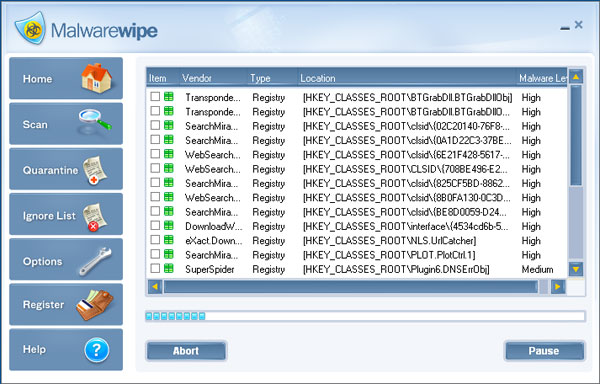Click green registry icon in 825CF5BD row

pyautogui.click(x=168, y=182)
